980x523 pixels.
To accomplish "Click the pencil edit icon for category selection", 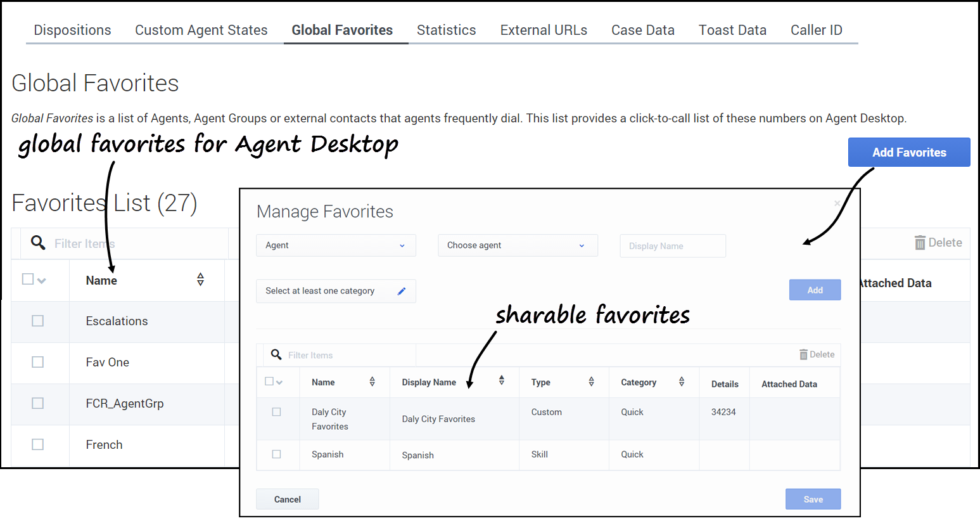I will pos(401,291).
